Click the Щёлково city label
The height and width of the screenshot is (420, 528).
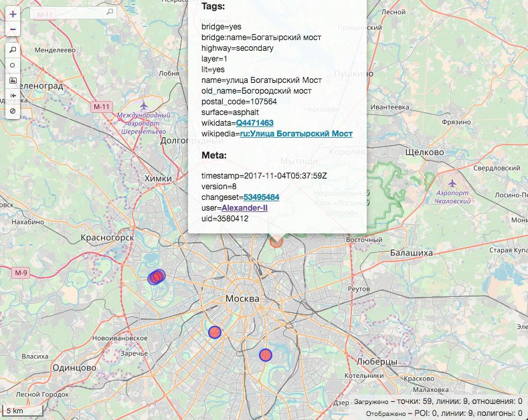pyautogui.click(x=424, y=152)
